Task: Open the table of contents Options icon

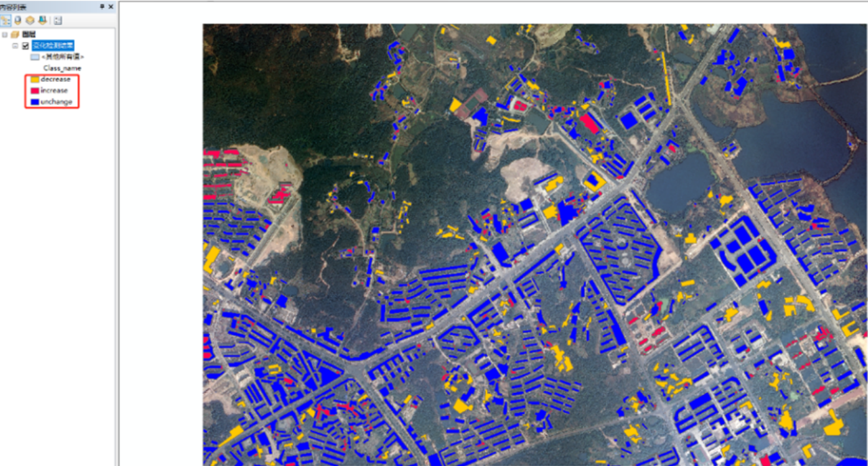Action: 58,20
